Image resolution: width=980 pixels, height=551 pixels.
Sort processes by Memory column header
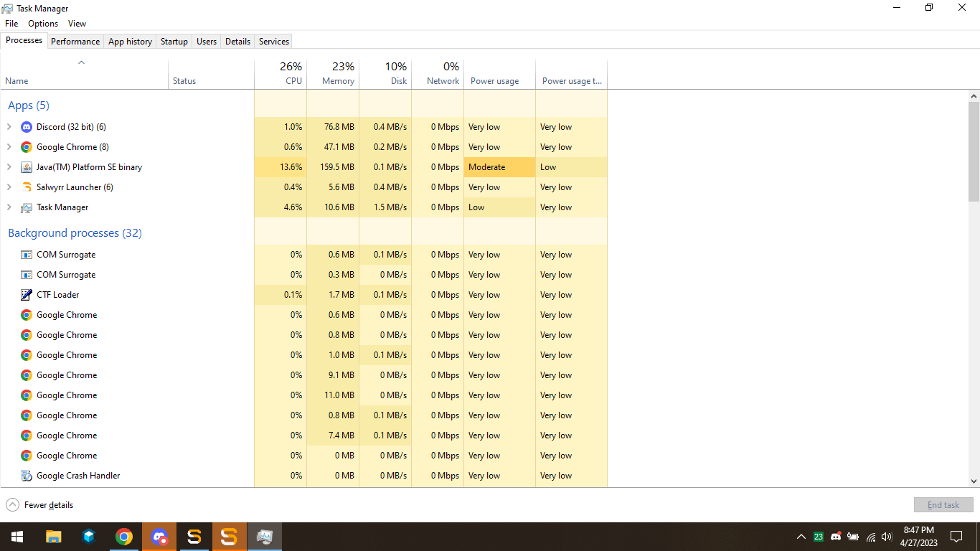pos(333,73)
